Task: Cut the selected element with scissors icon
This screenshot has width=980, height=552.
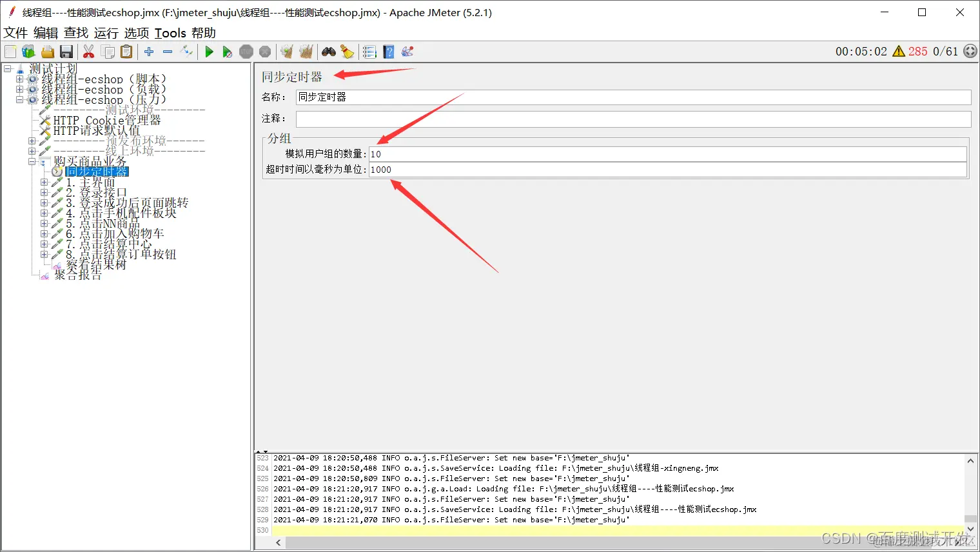Action: coord(89,52)
